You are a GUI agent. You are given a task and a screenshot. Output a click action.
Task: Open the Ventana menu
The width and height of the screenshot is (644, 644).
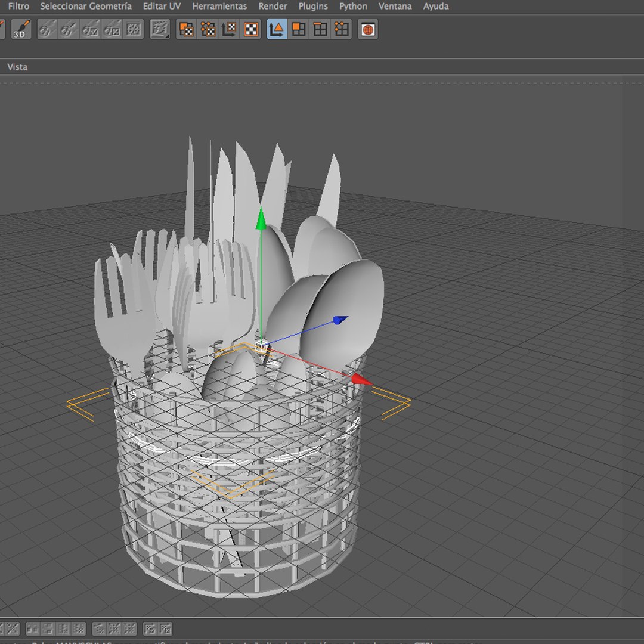(x=395, y=6)
